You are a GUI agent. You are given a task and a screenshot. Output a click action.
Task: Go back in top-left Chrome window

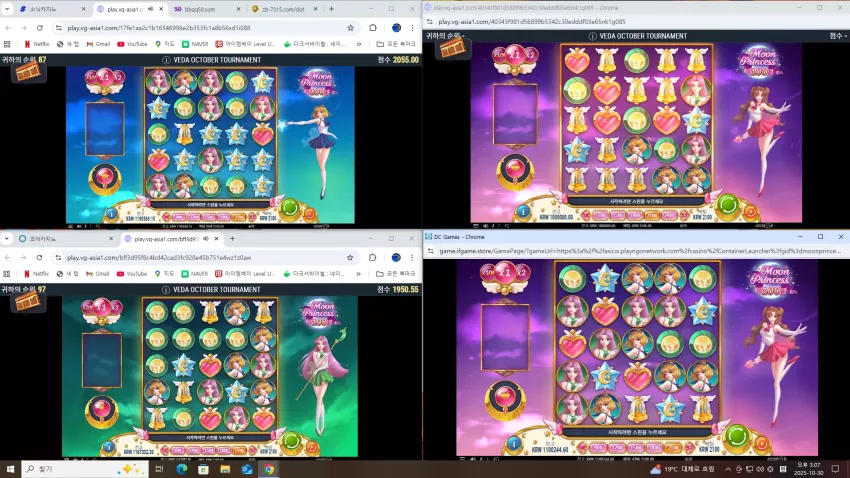(x=8, y=28)
